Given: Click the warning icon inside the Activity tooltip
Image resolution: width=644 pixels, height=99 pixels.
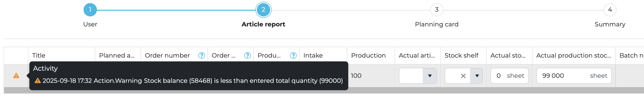Looking at the screenshot, I should coord(37,80).
